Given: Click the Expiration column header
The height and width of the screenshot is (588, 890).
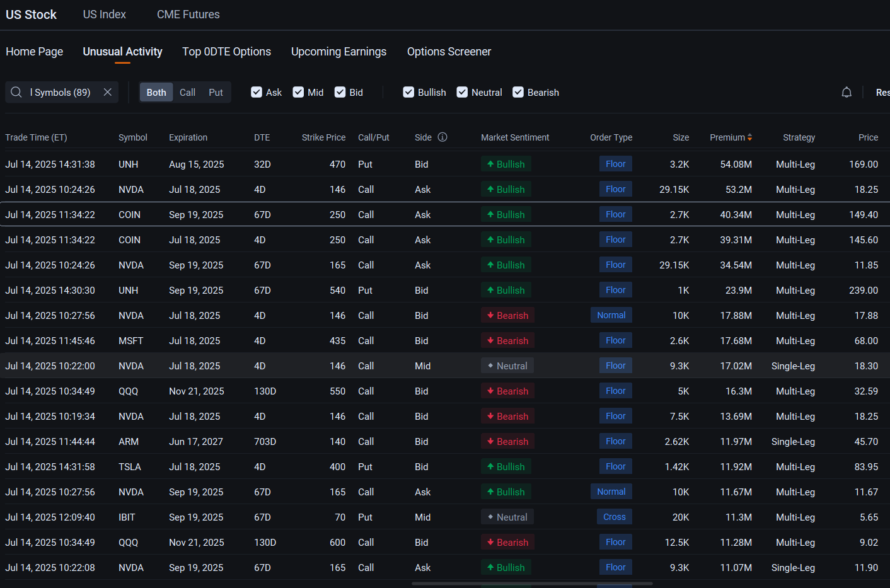Looking at the screenshot, I should (188, 137).
